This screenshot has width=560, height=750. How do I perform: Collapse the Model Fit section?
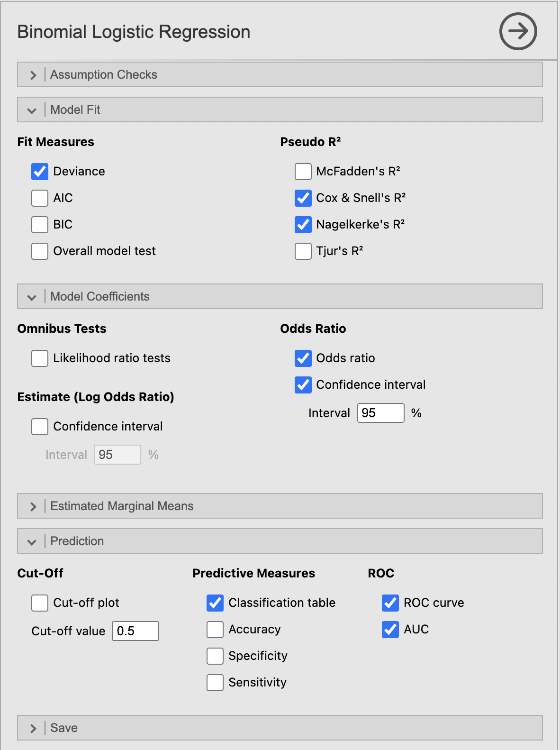coord(280,110)
